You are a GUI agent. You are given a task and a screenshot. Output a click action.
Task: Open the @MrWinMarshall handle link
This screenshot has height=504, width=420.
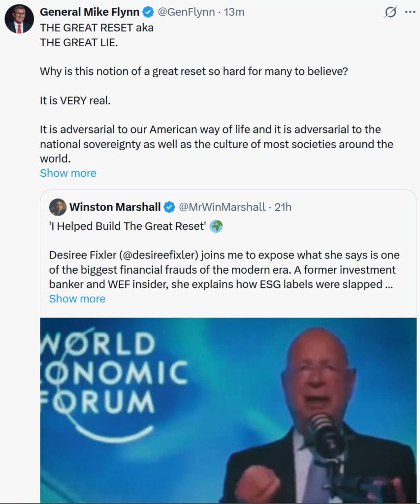pyautogui.click(x=222, y=207)
